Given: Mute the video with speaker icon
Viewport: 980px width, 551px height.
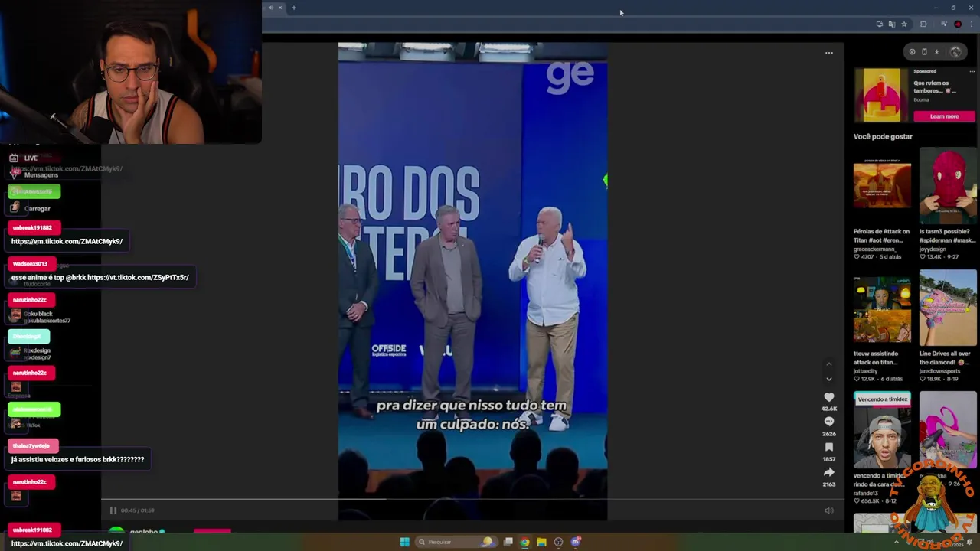Looking at the screenshot, I should [829, 510].
